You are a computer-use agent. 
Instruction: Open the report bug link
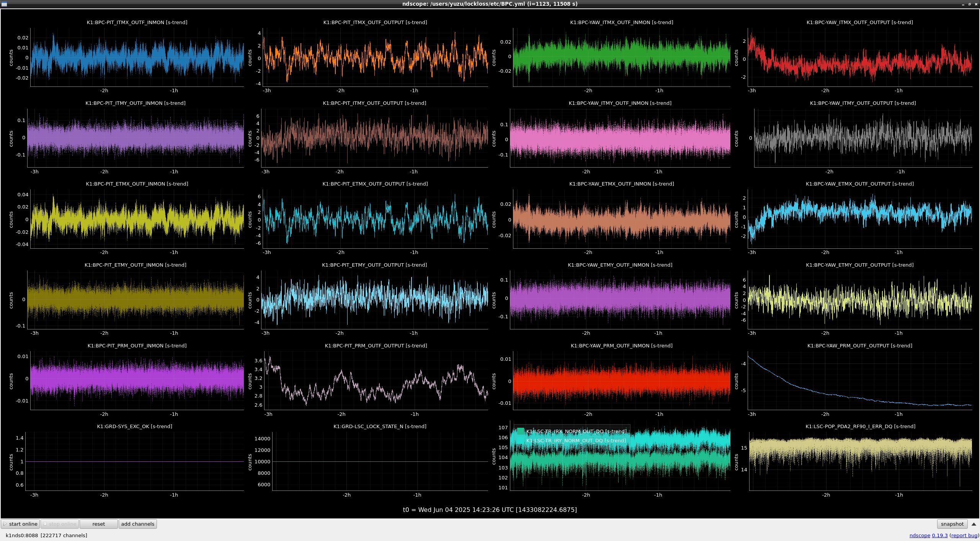(x=964, y=535)
